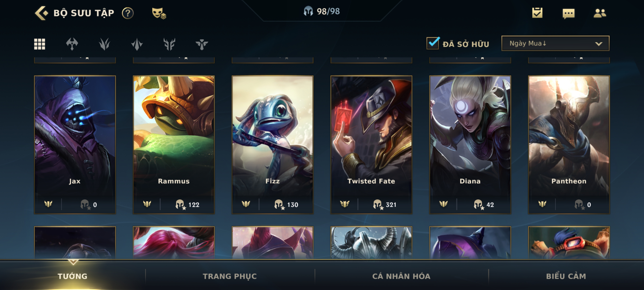Screen dimensions: 644x290
Task: Click the 98/98 champion count
Action: pyautogui.click(x=322, y=11)
